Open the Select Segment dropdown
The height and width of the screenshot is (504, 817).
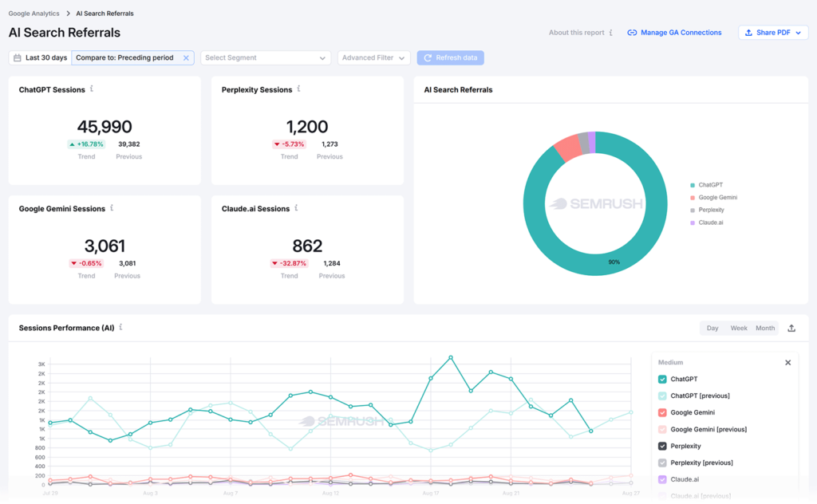[266, 57]
